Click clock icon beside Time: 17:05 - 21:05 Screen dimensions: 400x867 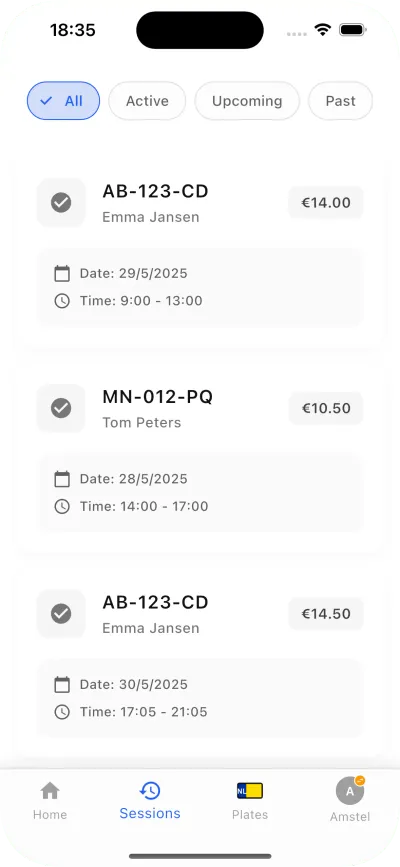(x=62, y=712)
